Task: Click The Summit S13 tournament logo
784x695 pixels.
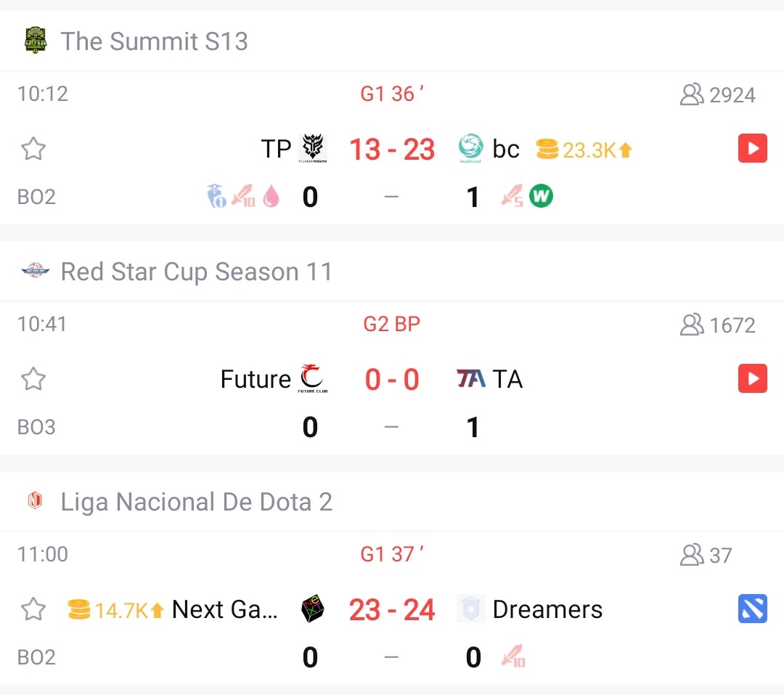Action: pyautogui.click(x=35, y=41)
